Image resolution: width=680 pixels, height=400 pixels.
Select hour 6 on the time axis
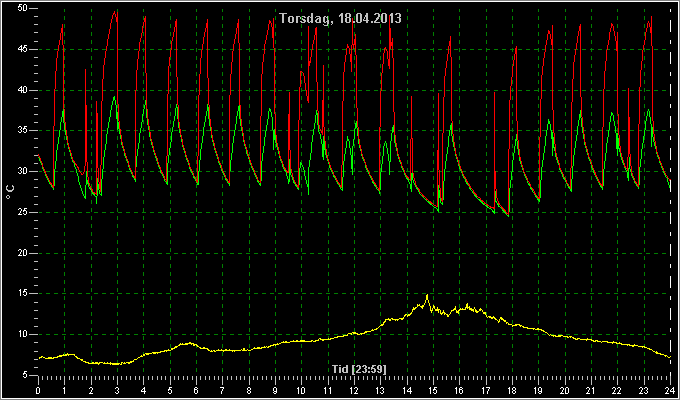(x=196, y=390)
